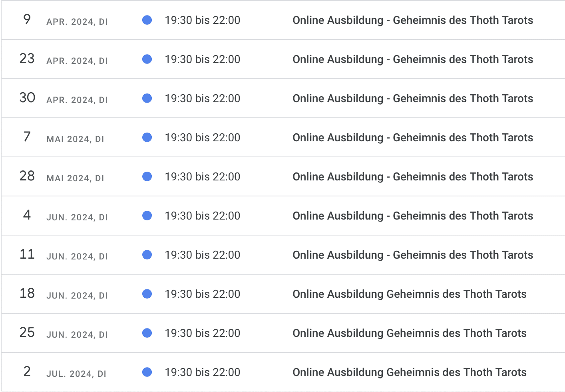Click the blue dot for 7 Mai 2024
This screenshot has width=565, height=392.
point(147,137)
